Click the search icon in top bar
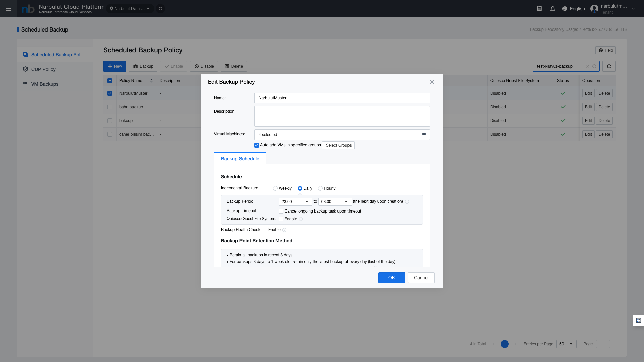 coord(161,9)
